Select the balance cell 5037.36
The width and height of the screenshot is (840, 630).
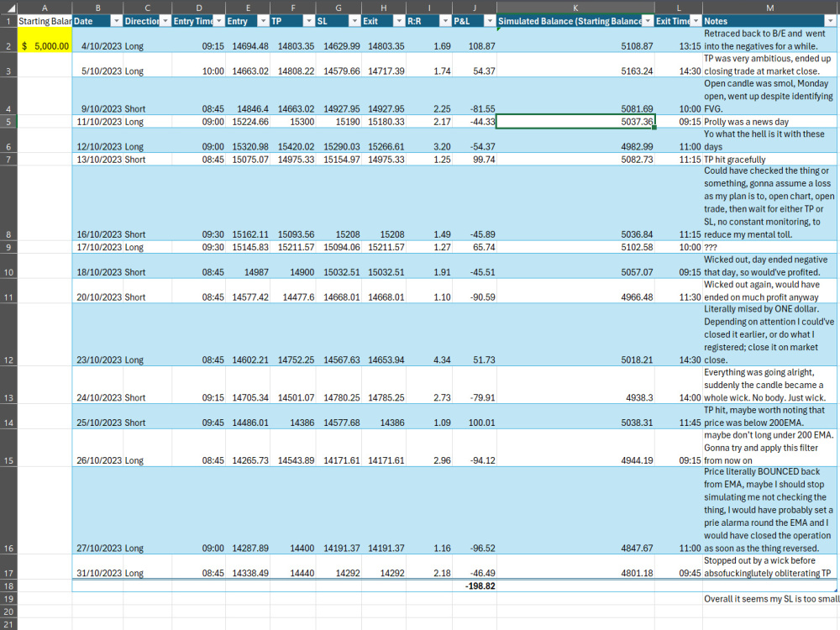tap(576, 122)
